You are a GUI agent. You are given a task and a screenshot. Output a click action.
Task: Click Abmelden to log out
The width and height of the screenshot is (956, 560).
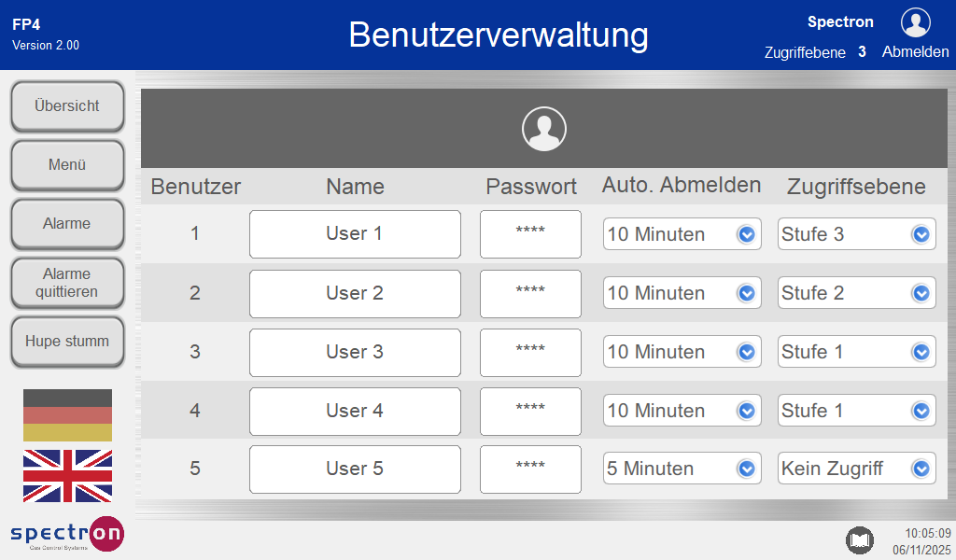click(x=915, y=52)
